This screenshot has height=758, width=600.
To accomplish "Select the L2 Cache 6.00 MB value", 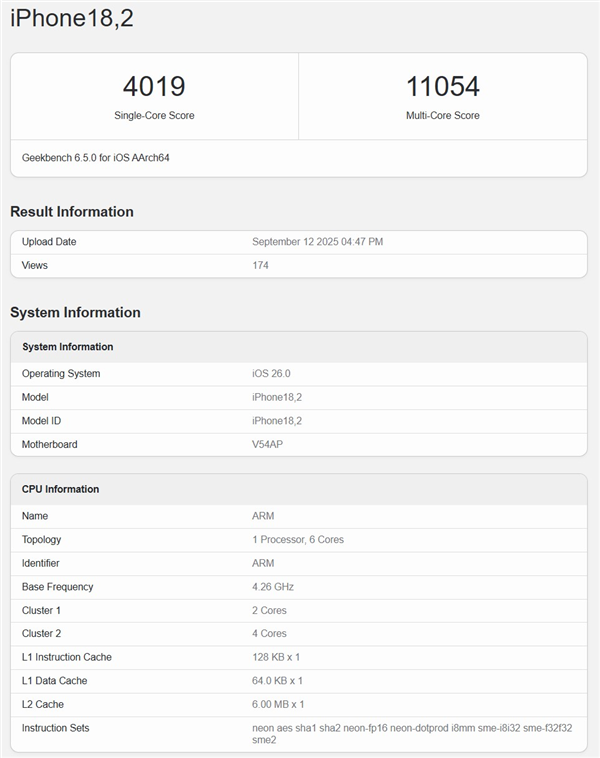I will [279, 704].
